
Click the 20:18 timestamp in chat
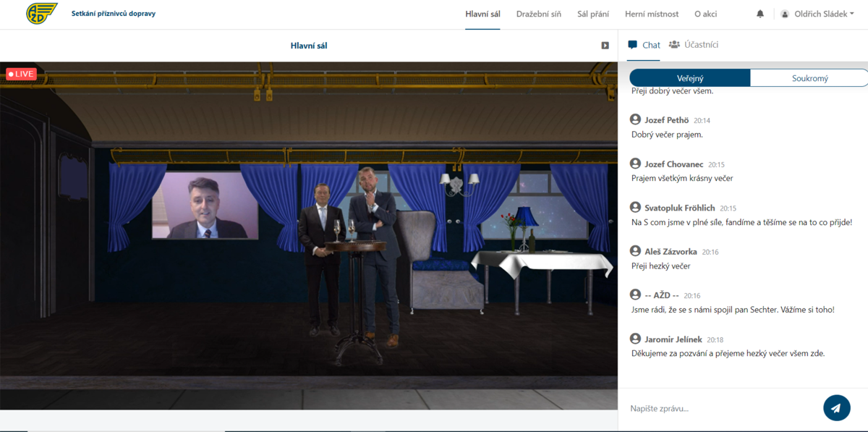pos(715,339)
